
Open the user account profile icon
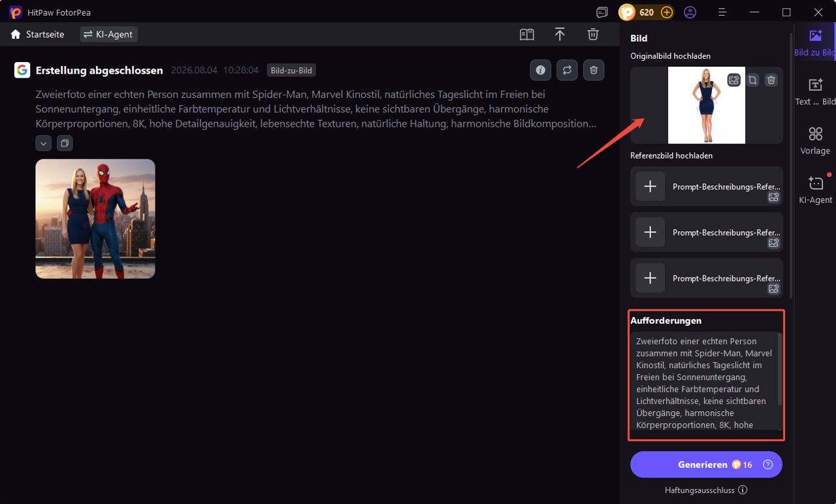[x=690, y=12]
